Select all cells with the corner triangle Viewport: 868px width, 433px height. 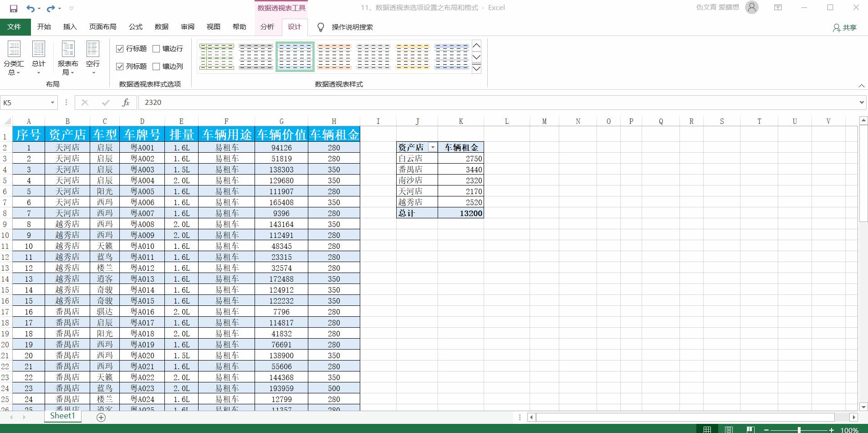point(7,121)
